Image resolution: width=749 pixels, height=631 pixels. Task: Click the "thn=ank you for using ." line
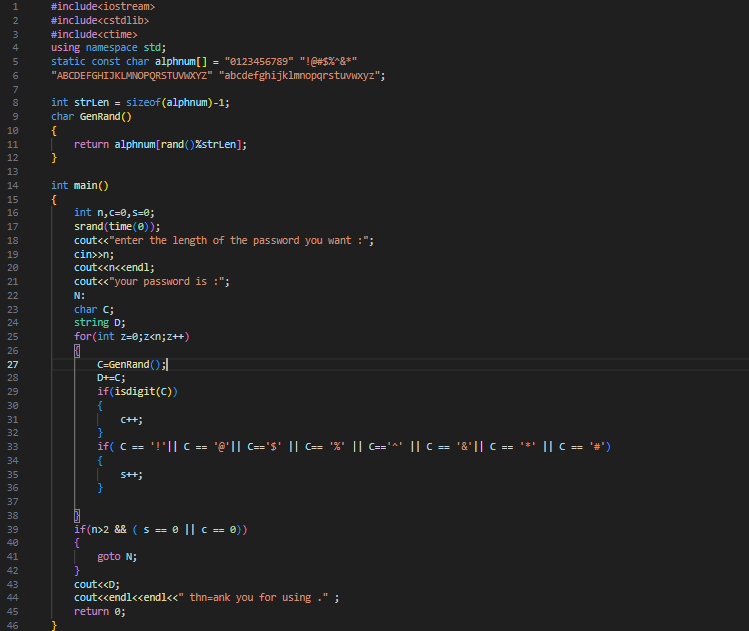(x=207, y=598)
